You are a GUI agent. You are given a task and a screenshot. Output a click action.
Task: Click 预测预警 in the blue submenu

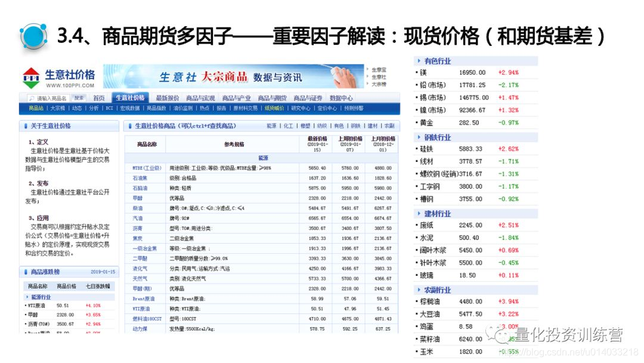tap(354, 108)
